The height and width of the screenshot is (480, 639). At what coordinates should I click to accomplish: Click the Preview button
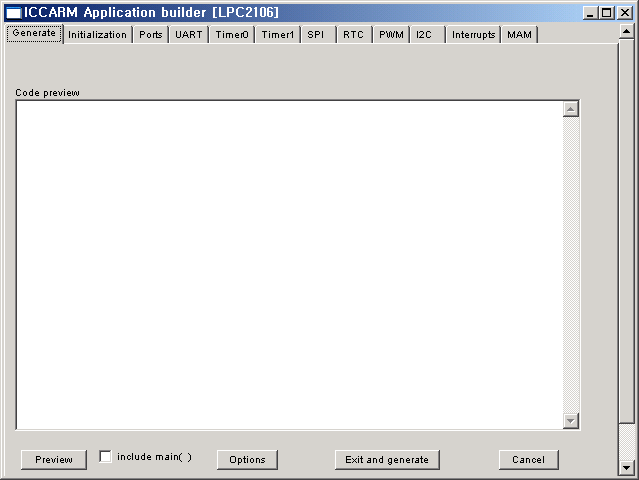54,460
